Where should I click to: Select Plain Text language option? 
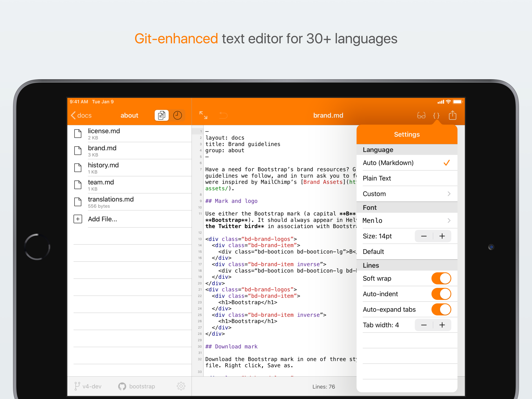click(407, 178)
